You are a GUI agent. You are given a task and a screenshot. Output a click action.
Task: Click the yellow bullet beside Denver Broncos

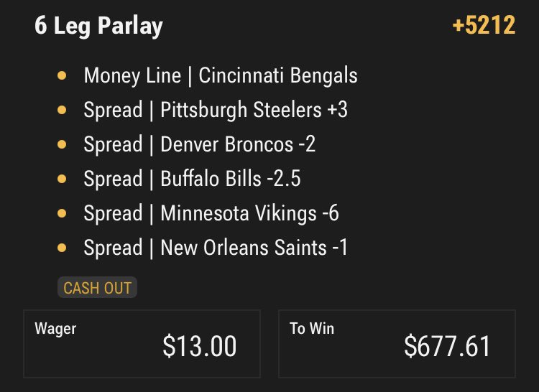(62, 144)
